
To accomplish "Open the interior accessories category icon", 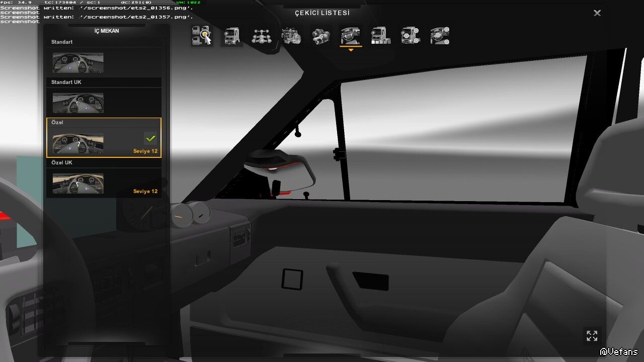I will [440, 36].
